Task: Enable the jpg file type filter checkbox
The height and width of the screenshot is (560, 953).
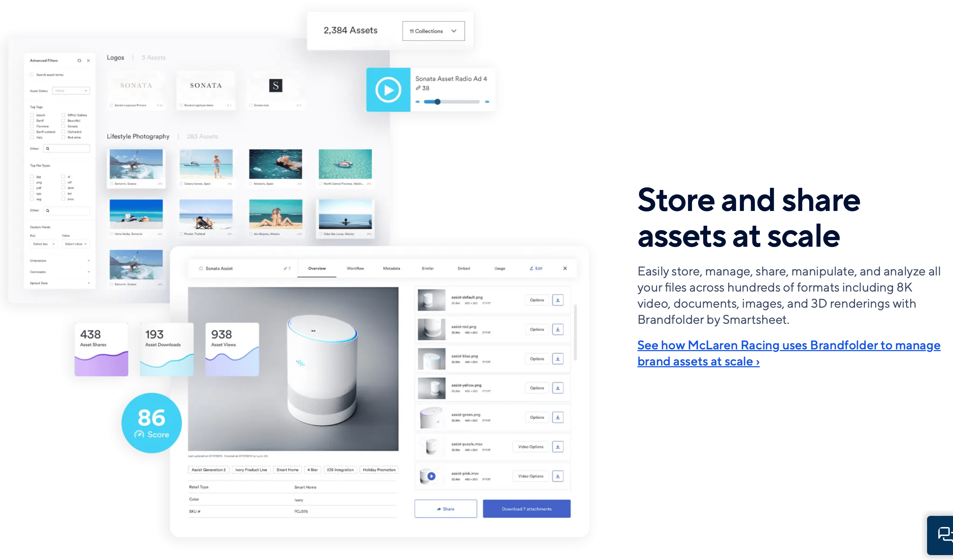Action: click(x=31, y=176)
